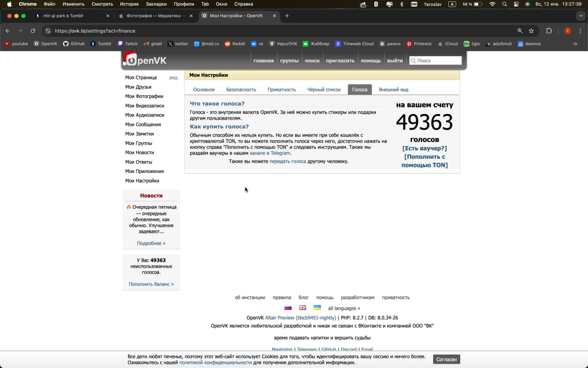Switch to the 'min gi park в Tumblr' tab
The width and height of the screenshot is (588, 368).
point(72,16)
